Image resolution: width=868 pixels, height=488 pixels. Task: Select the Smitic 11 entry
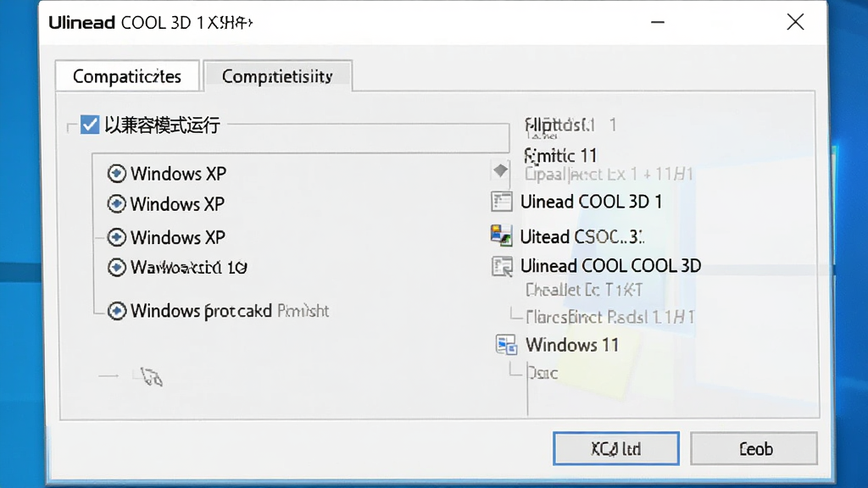[560, 156]
